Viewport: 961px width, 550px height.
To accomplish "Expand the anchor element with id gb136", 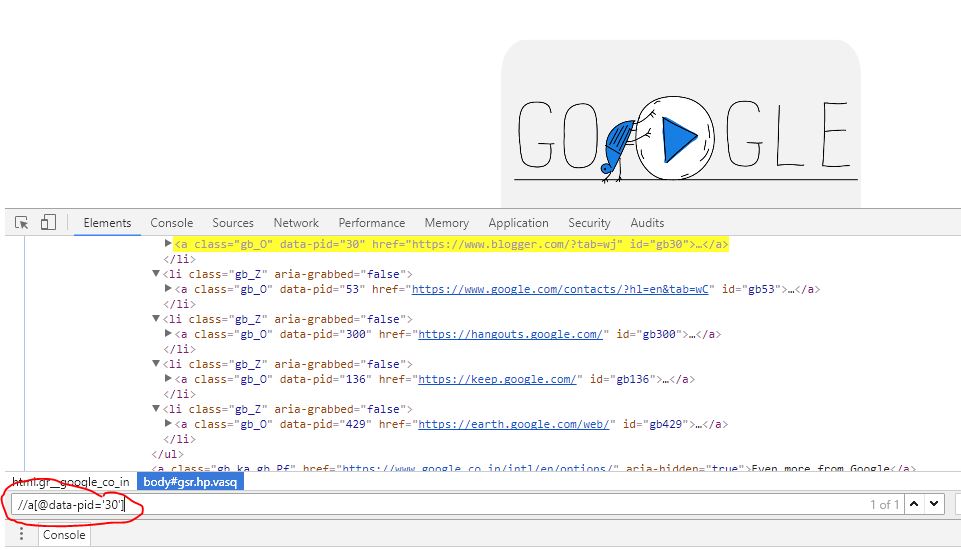I will click(168, 378).
